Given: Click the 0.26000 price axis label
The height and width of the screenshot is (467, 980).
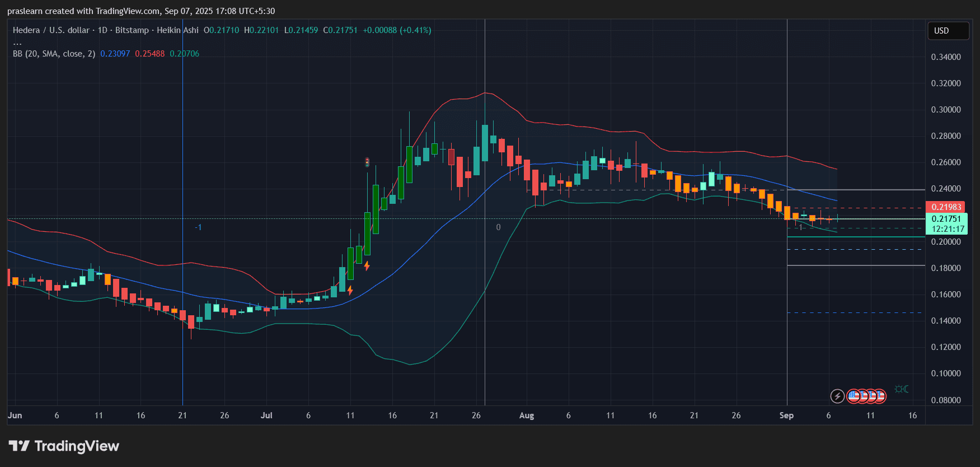Looking at the screenshot, I should (946, 162).
